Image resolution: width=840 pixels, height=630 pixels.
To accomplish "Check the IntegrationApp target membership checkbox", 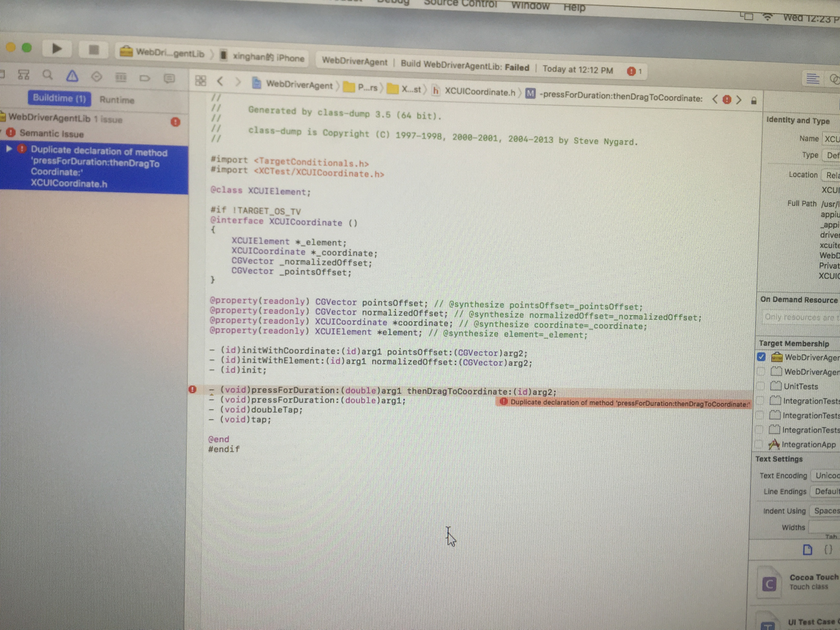I will coord(759,444).
